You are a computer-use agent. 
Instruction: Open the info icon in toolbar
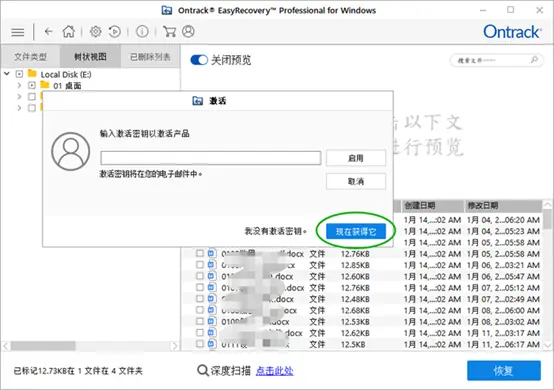point(142,32)
